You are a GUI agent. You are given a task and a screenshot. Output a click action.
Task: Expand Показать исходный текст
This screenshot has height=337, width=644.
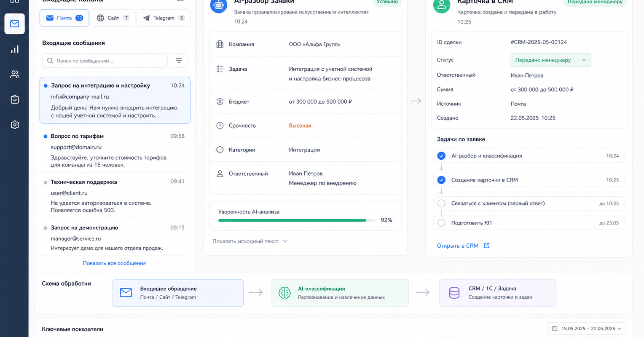(250, 241)
